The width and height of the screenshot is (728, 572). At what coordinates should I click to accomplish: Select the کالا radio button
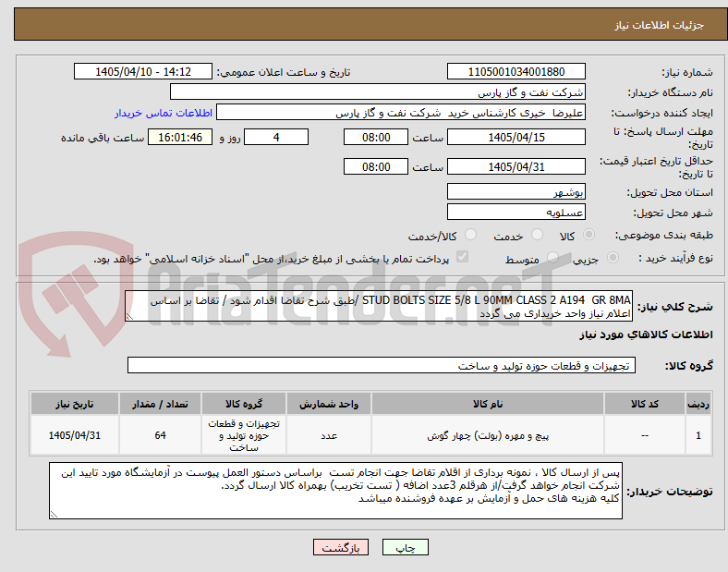pyautogui.click(x=588, y=235)
